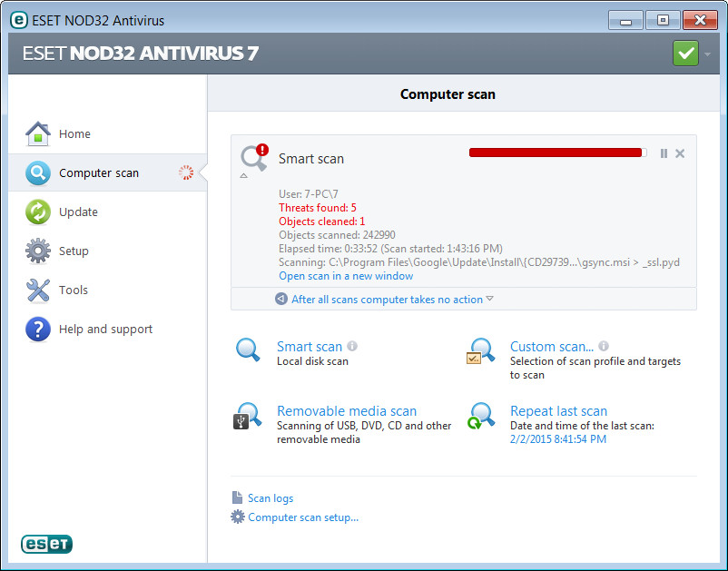Click the Tools wrench icon
This screenshot has width=728, height=571.
[37, 290]
